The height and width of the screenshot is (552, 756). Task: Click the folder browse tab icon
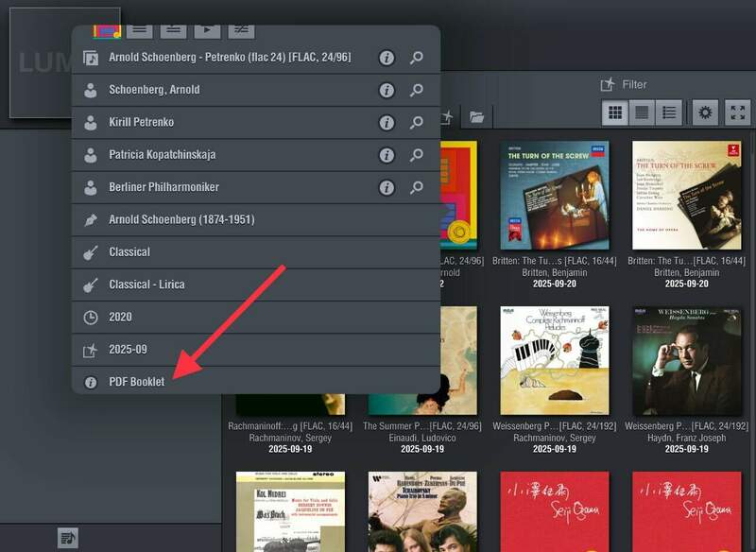pyautogui.click(x=477, y=117)
